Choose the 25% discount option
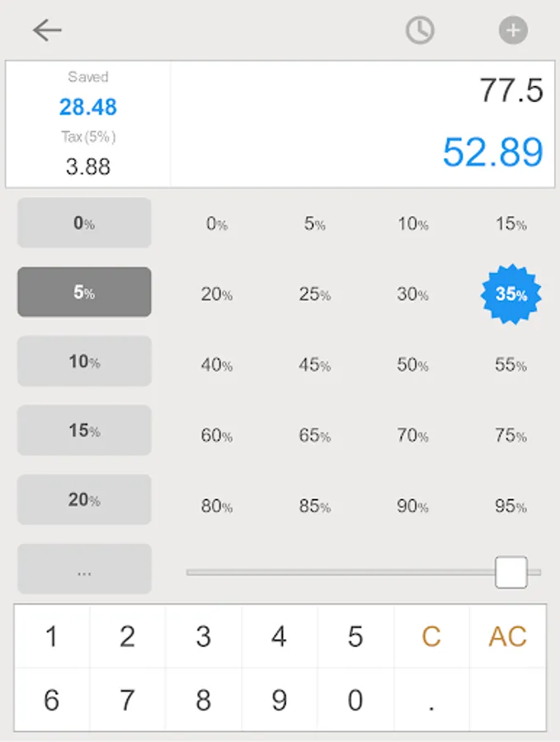 coord(314,294)
